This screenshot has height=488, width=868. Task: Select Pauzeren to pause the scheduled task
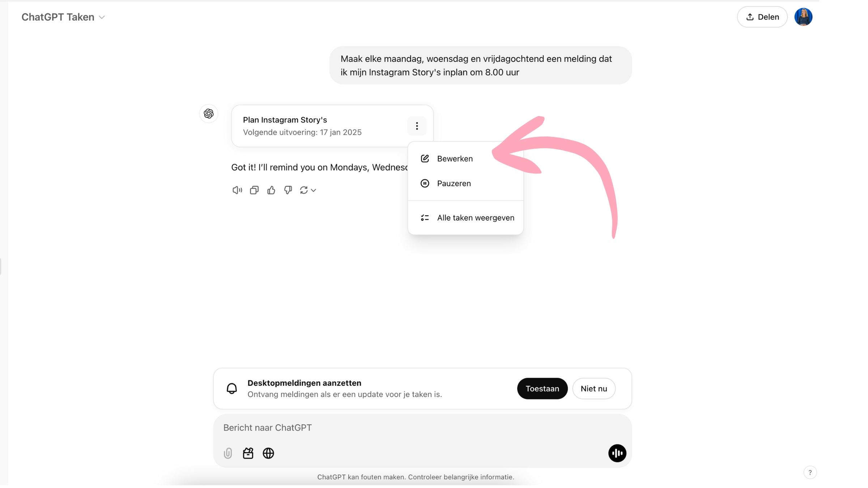(x=454, y=183)
